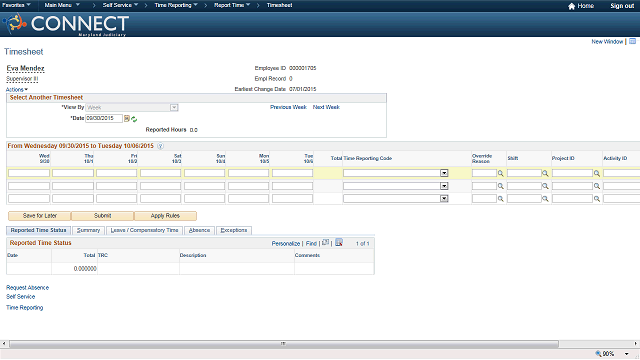Click the scrollbar left arrow
Image resolution: width=640 pixels, height=360 pixels.
[4, 344]
